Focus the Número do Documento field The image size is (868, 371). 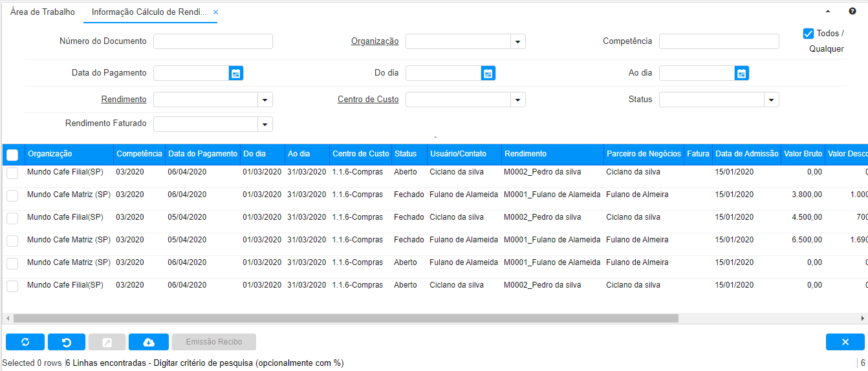pyautogui.click(x=213, y=41)
